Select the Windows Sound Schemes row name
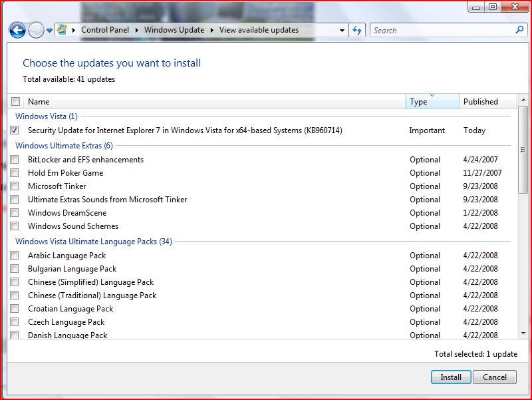 73,226
